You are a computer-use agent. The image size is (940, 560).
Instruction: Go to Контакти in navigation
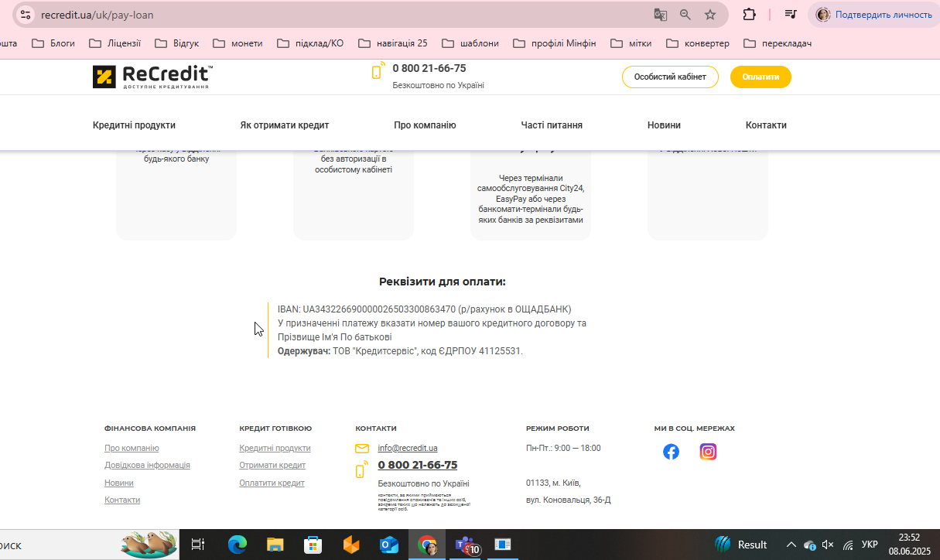click(x=766, y=125)
